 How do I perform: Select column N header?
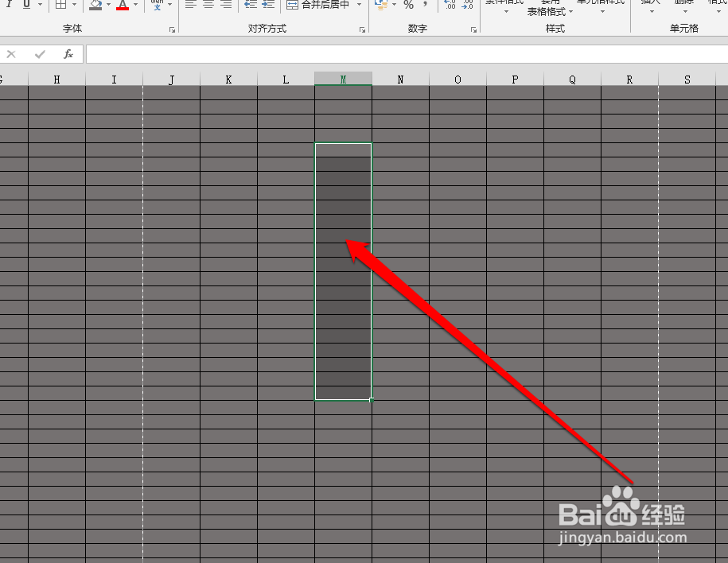400,80
